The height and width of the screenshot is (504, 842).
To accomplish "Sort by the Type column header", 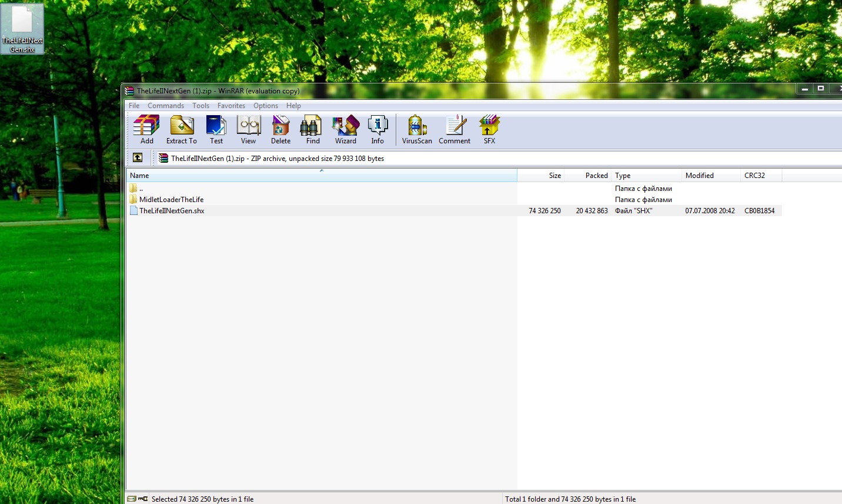I will point(647,175).
